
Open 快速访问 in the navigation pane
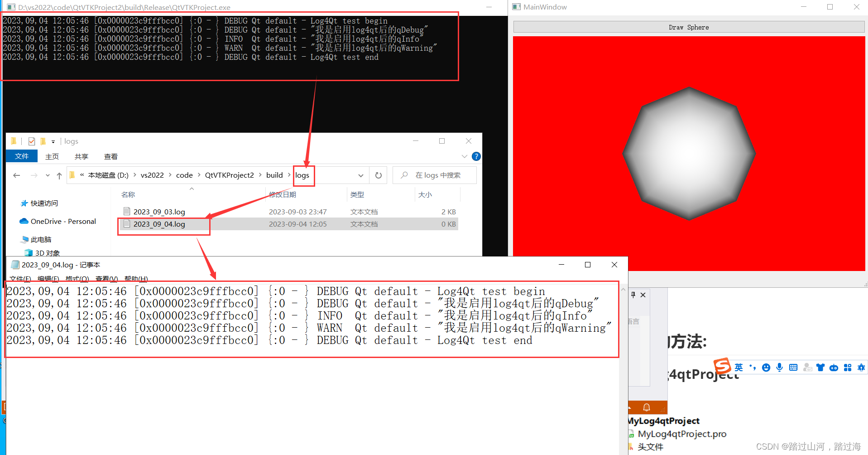pos(44,203)
